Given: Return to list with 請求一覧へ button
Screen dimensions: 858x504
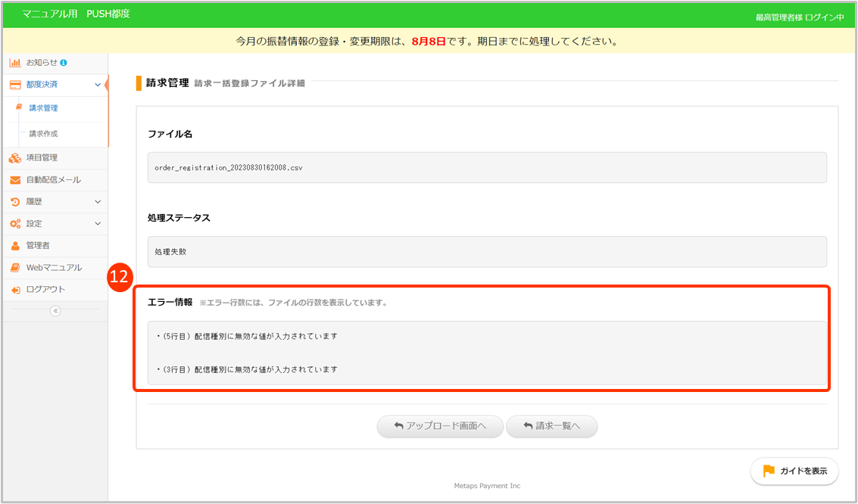Looking at the screenshot, I should (x=551, y=426).
